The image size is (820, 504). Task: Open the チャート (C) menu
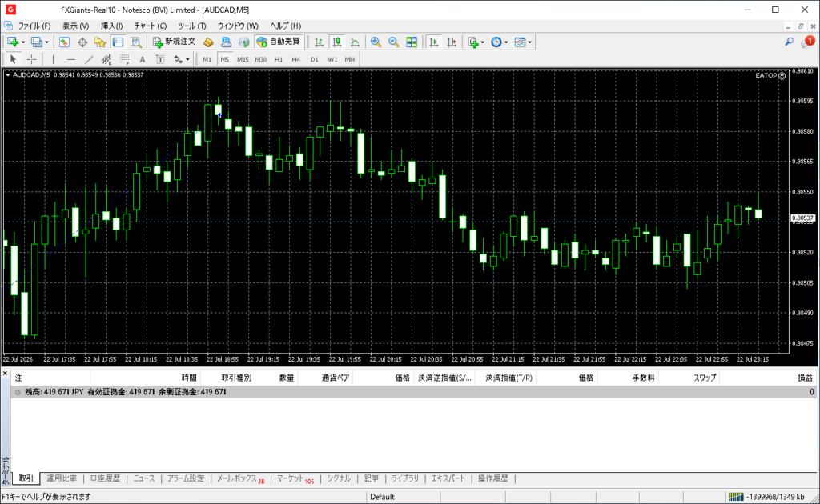pyautogui.click(x=150, y=26)
